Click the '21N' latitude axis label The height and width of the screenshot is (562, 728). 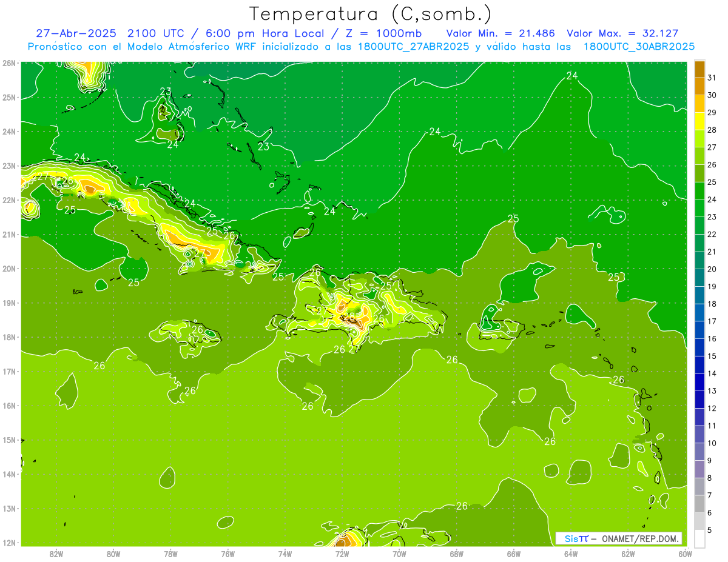pyautogui.click(x=9, y=235)
